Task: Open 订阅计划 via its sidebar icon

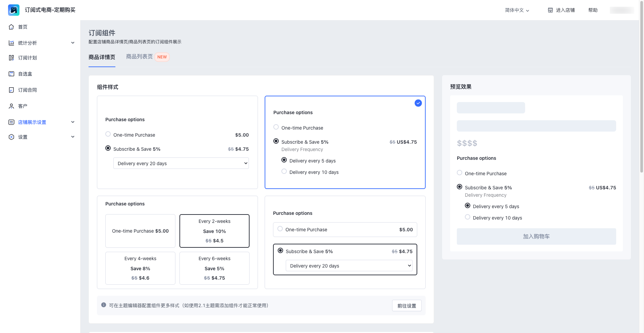Action: pyautogui.click(x=11, y=58)
